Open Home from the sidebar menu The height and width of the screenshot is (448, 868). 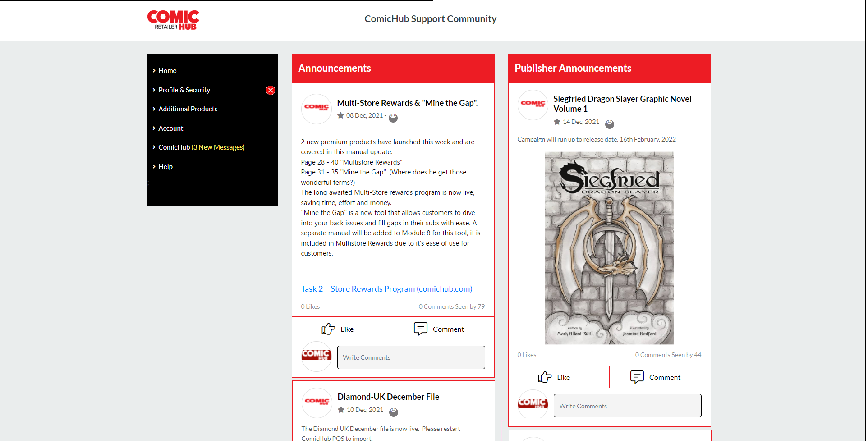pyautogui.click(x=167, y=71)
